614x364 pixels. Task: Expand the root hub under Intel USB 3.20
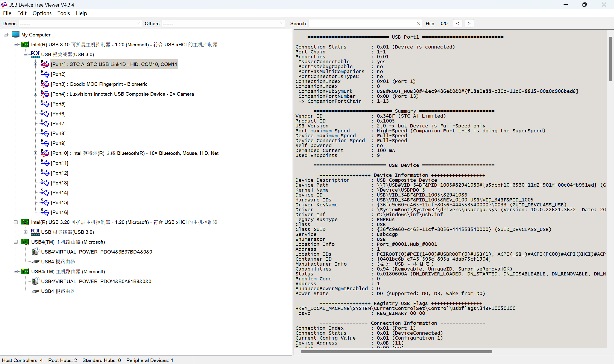coord(25,232)
